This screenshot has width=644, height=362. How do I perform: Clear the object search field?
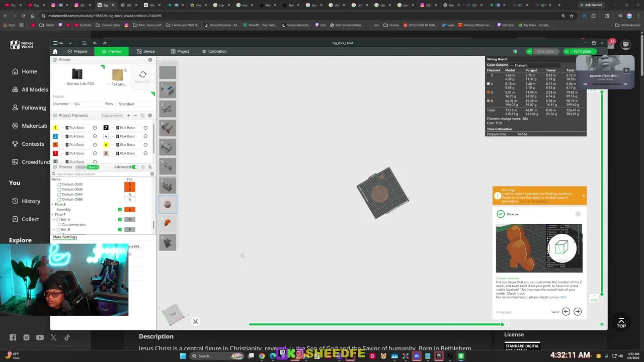click(x=152, y=174)
